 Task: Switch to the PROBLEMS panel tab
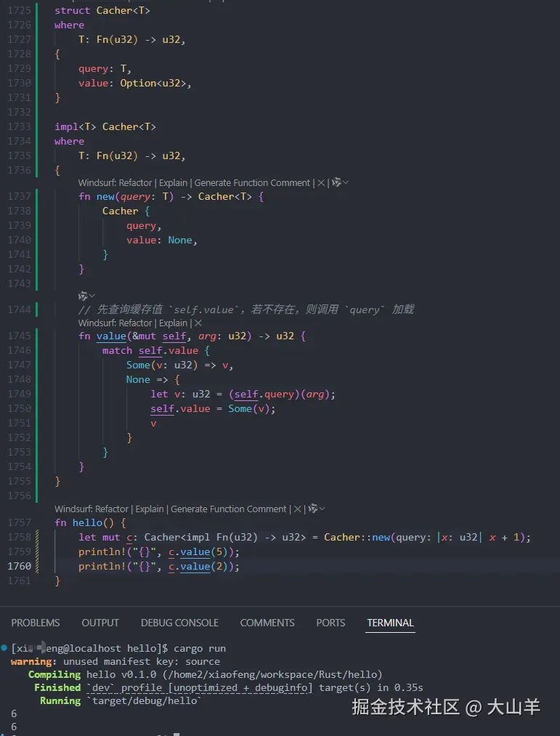36,623
